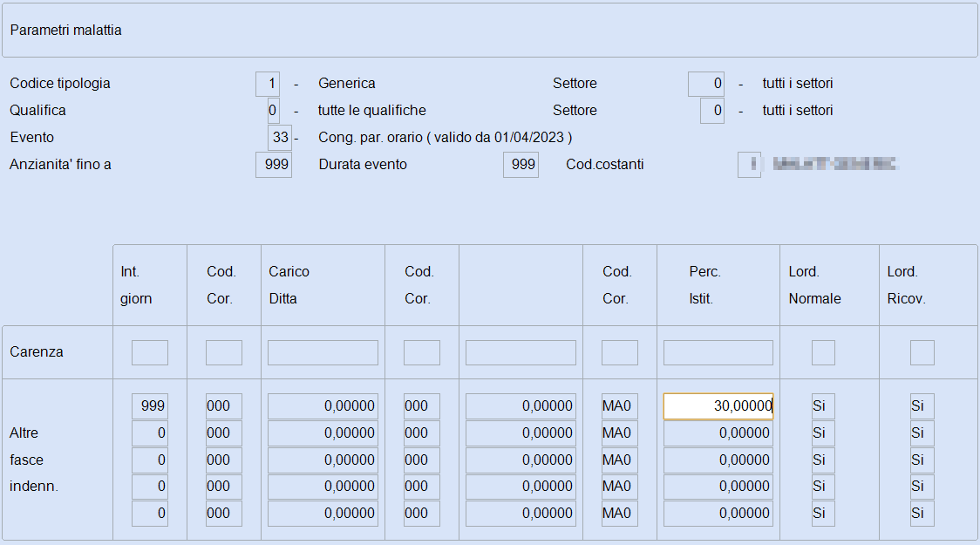The height and width of the screenshot is (545, 980).
Task: Click the Settore field in the Codice tipologia row
Action: point(706,84)
